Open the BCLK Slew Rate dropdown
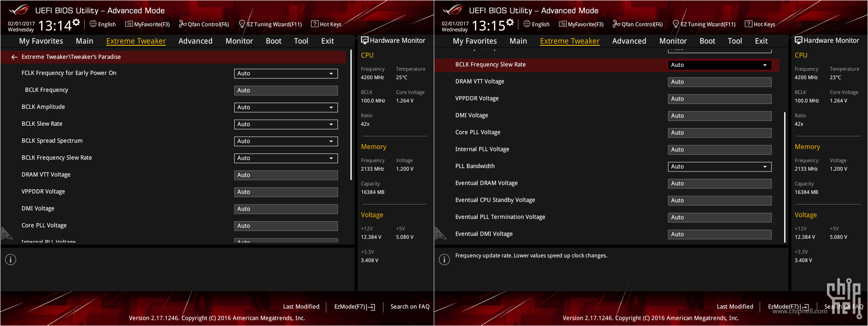This screenshot has height=326, width=868. [286, 124]
